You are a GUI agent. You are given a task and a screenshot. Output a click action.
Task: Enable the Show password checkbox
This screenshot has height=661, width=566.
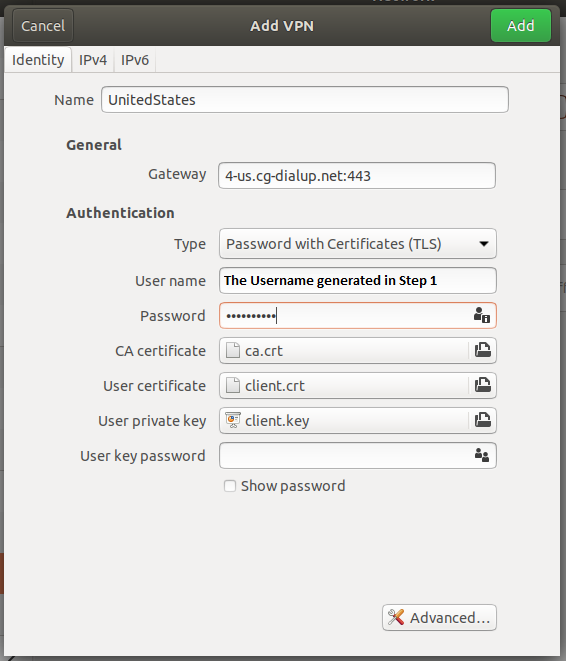pyautogui.click(x=230, y=486)
